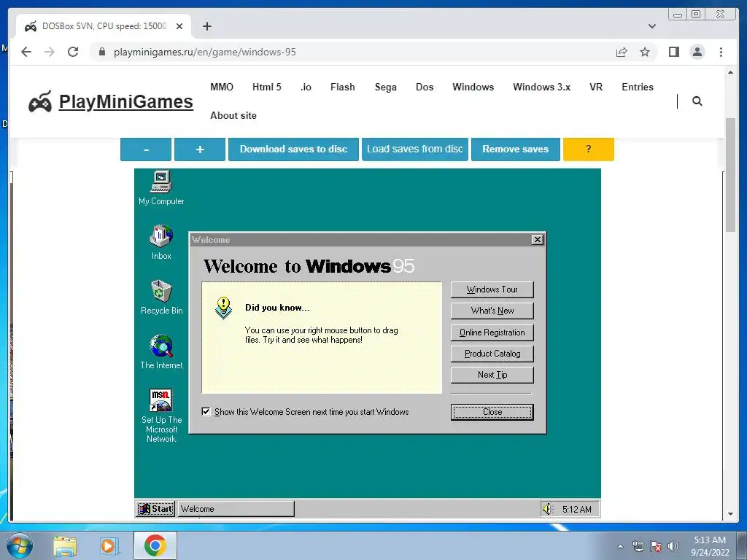Open the Html 5 category

267,87
